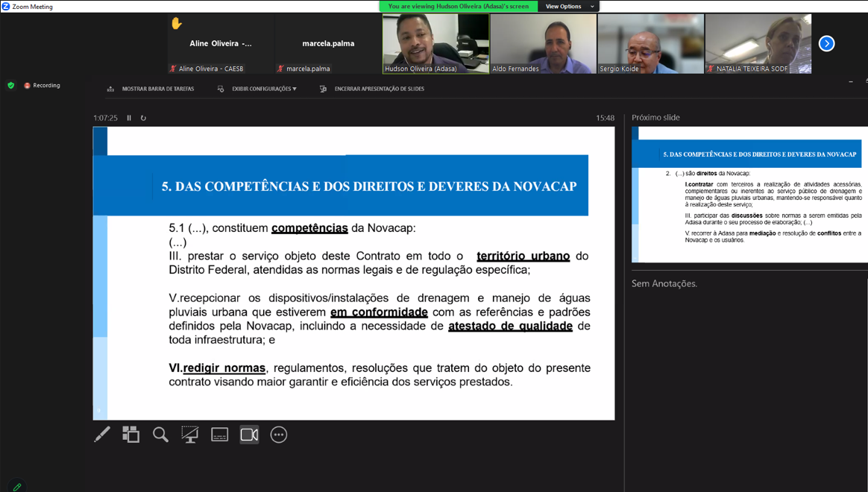Pause the presentation timer
This screenshot has height=492, width=868.
pos(129,118)
